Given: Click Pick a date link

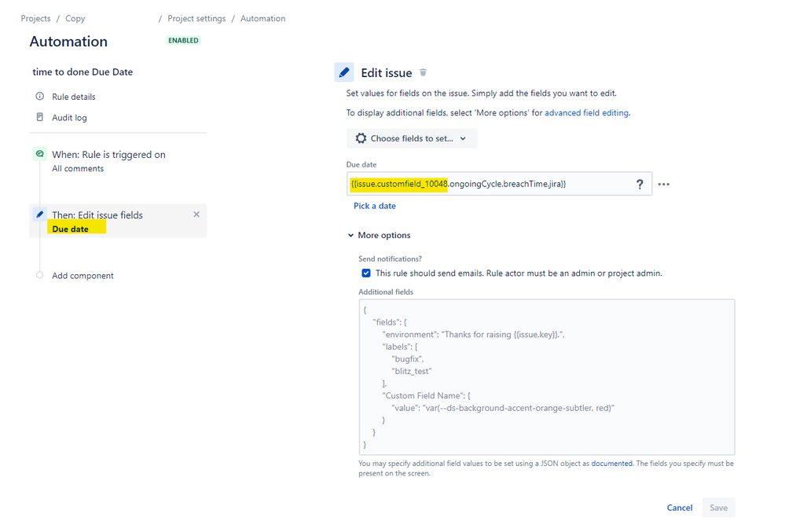Looking at the screenshot, I should [x=375, y=206].
